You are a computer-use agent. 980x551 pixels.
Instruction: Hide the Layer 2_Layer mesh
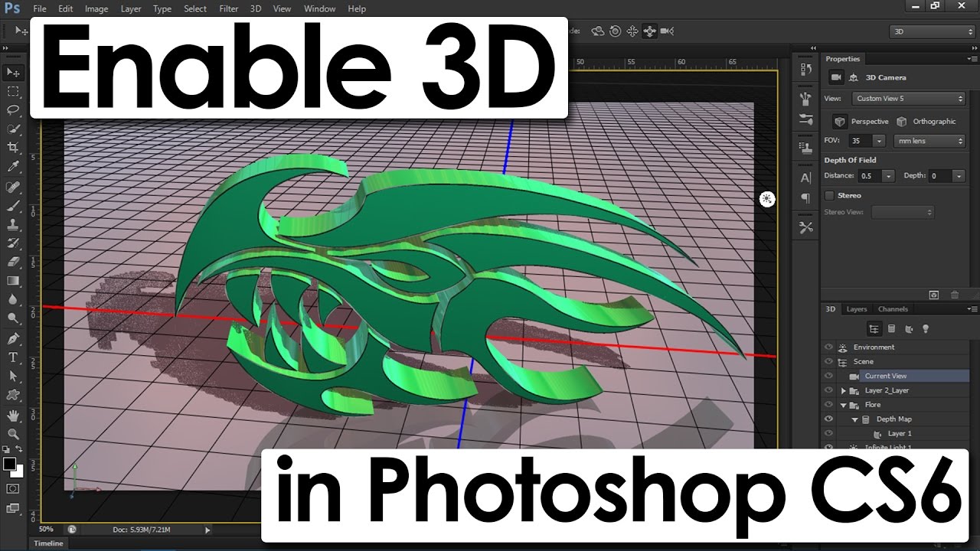click(828, 390)
